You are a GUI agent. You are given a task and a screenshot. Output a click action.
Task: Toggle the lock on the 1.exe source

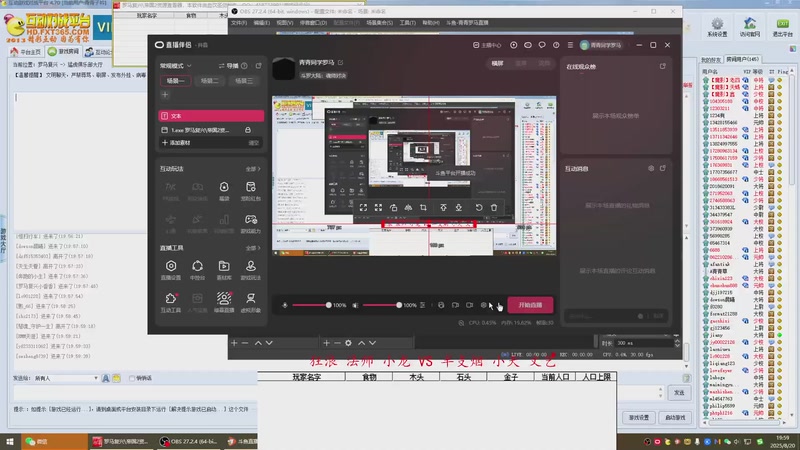click(x=248, y=130)
